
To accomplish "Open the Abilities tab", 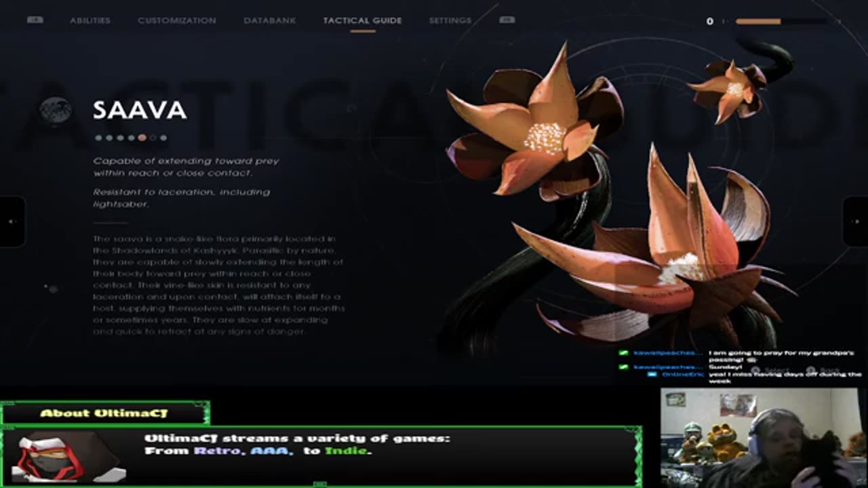I will pyautogui.click(x=90, y=20).
